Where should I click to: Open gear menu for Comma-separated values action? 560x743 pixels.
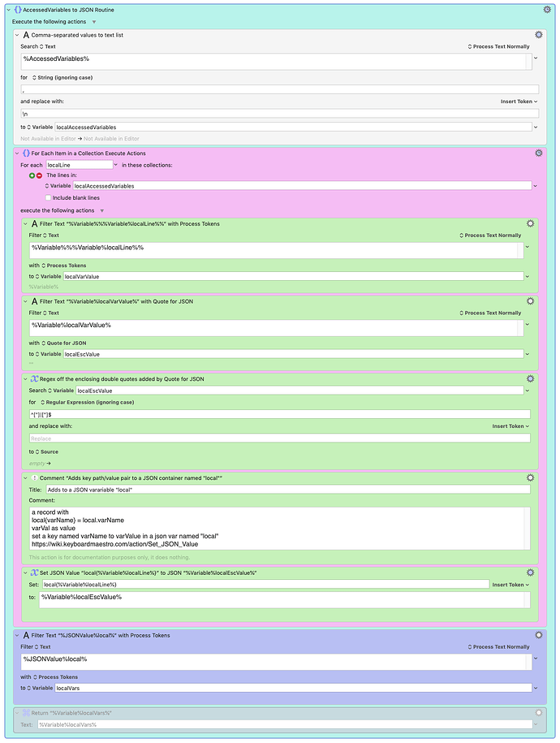[539, 35]
